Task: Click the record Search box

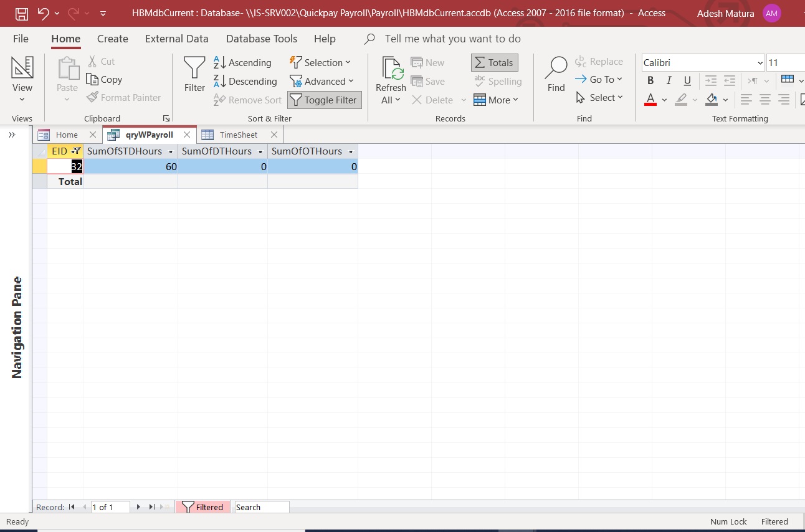Action: click(x=261, y=507)
